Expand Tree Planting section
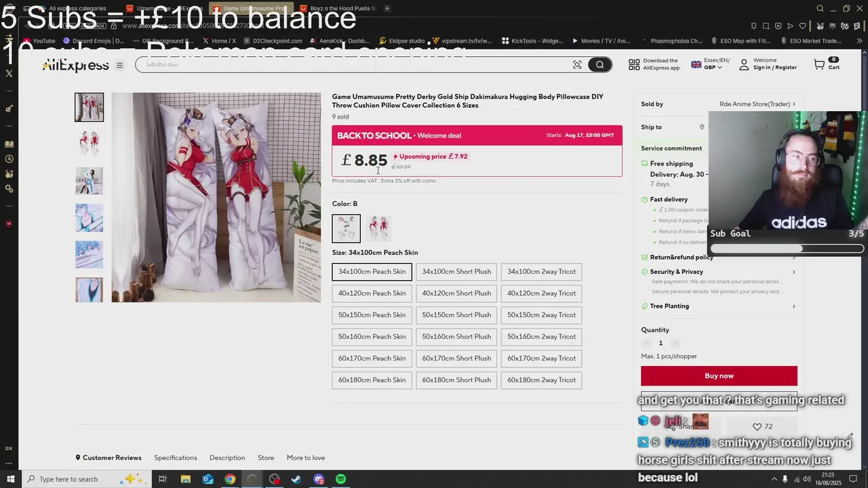The width and height of the screenshot is (868, 488). tap(719, 306)
